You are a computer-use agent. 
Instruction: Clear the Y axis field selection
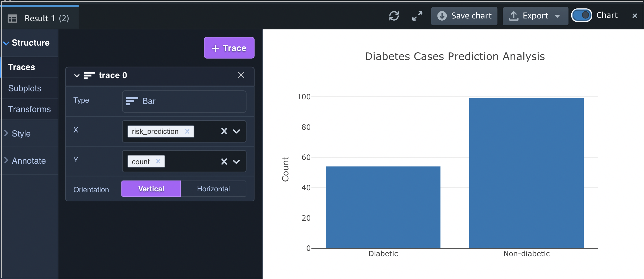[x=224, y=161]
